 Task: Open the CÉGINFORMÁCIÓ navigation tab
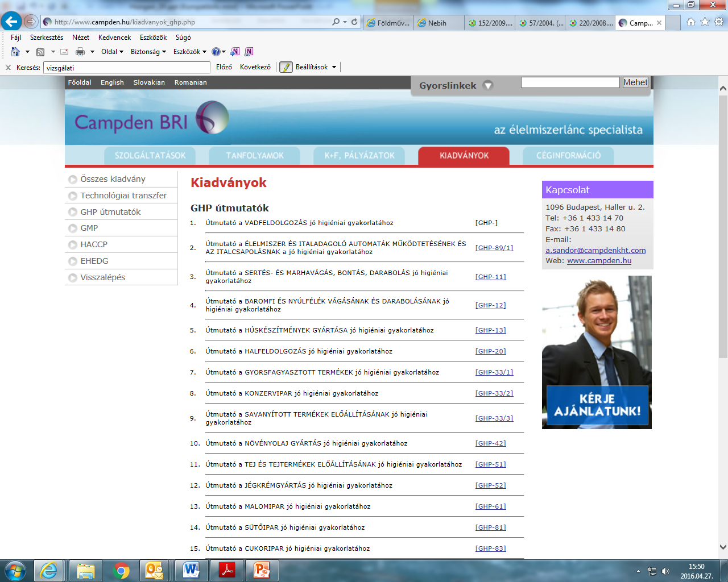coord(569,156)
